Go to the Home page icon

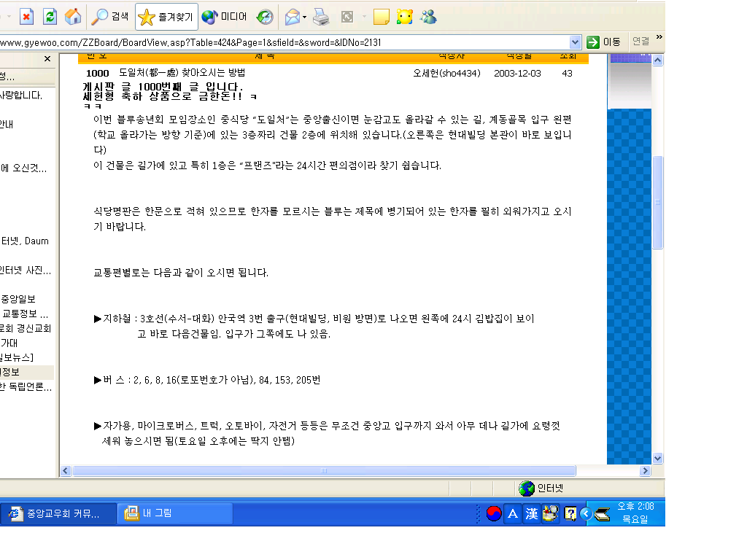(73, 16)
